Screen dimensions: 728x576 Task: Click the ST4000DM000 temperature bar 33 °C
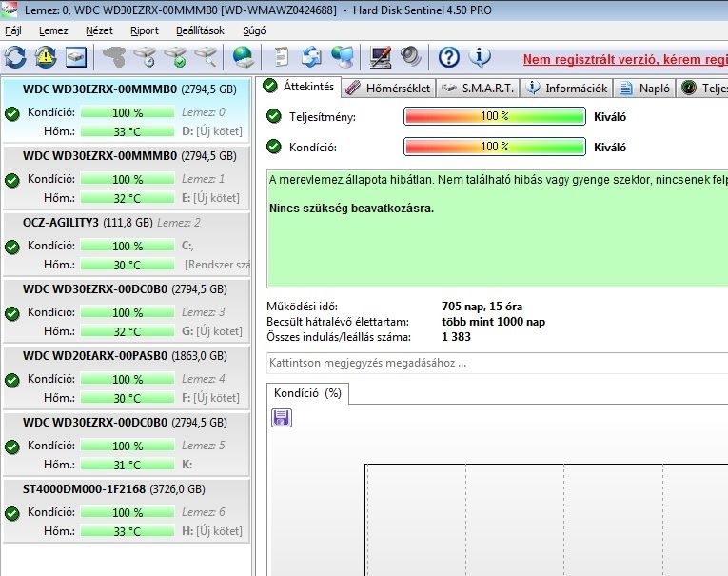point(128,531)
